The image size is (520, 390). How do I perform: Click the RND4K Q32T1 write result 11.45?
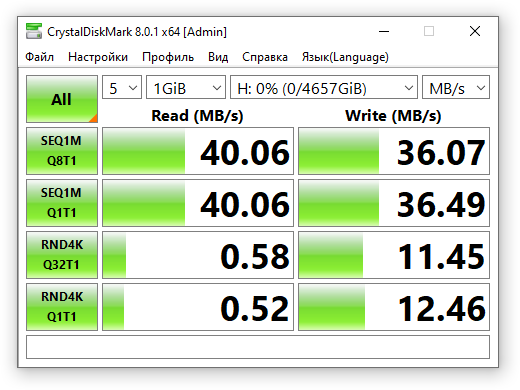pyautogui.click(x=394, y=255)
